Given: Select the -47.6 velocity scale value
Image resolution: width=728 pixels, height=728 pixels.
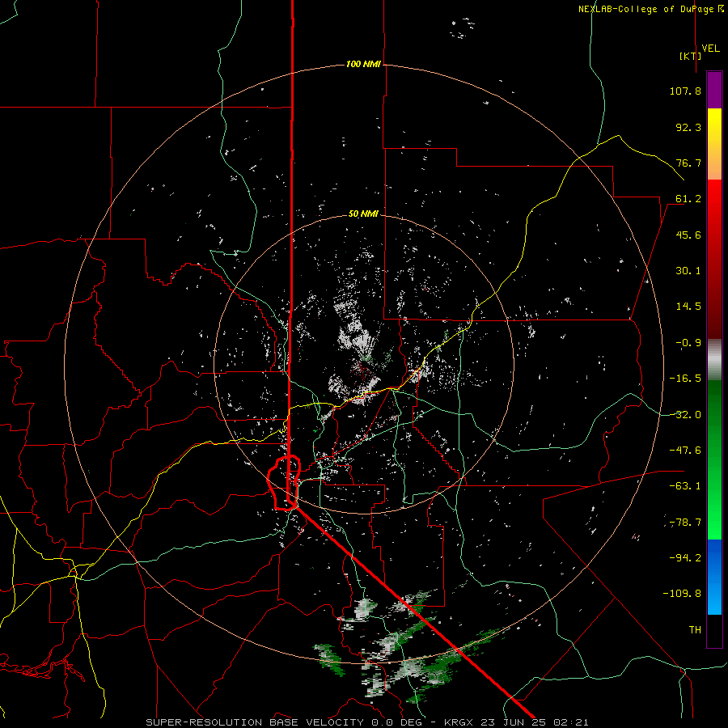Looking at the screenshot, I should coord(685,451).
